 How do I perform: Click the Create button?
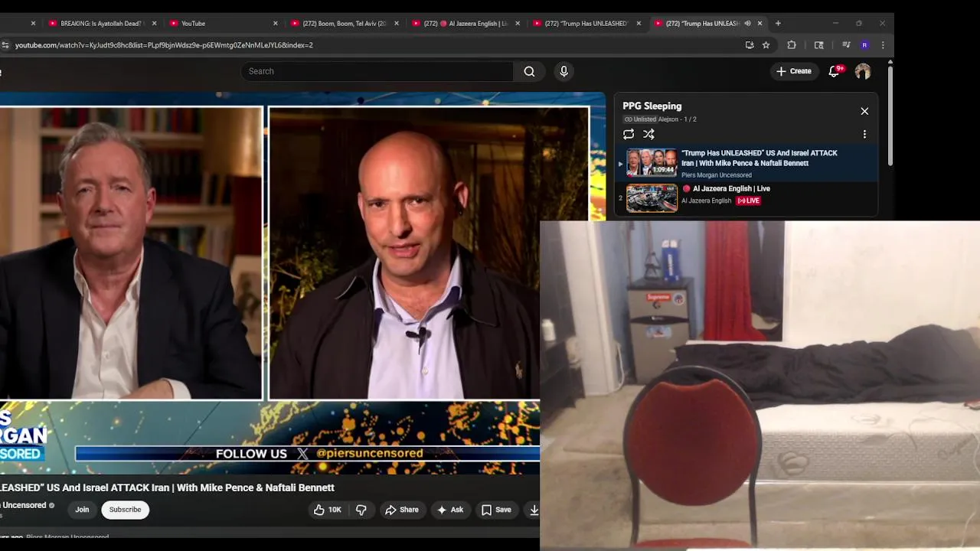tap(794, 71)
